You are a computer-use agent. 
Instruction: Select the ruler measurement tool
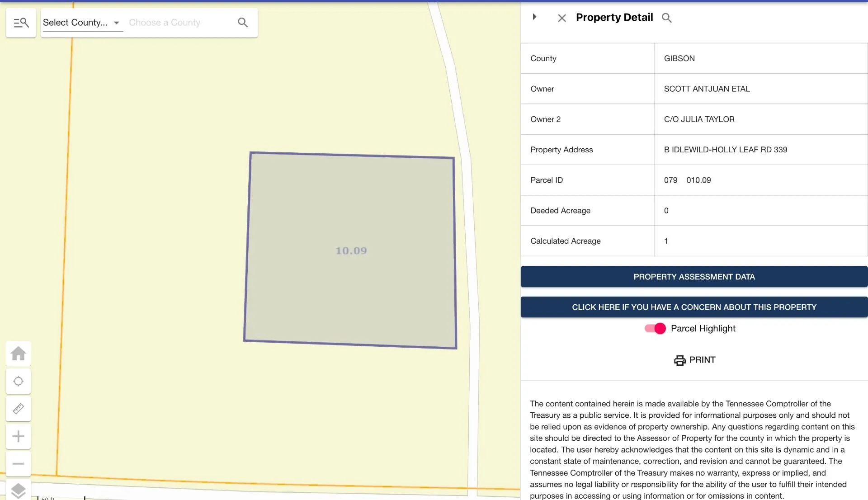[19, 409]
